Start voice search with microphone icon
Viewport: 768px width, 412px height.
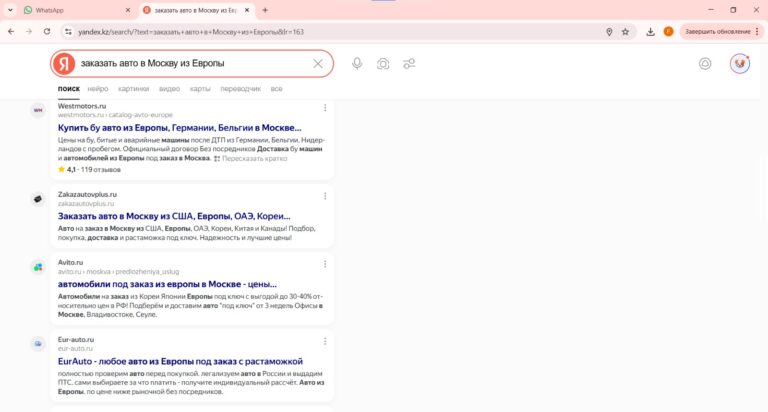357,63
